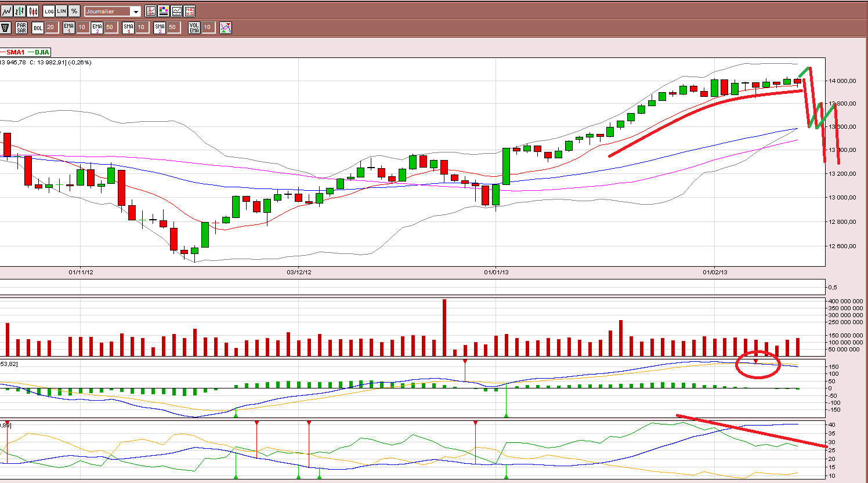Screen dimensions: 868x483
Task: Toggle the EMA 1 indicator
Action: tap(69, 27)
